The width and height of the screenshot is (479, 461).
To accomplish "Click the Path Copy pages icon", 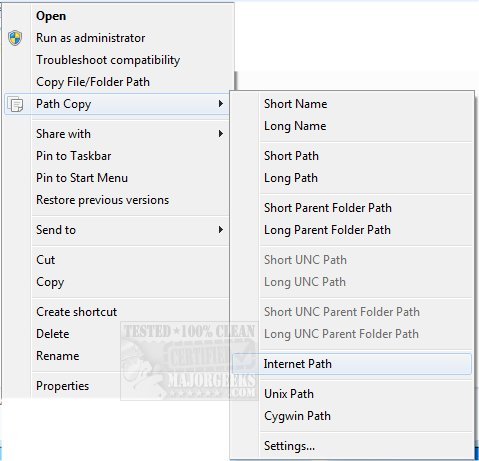I will point(15,104).
